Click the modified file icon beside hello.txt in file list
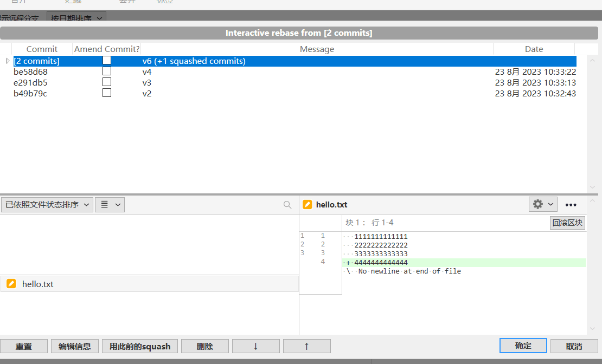 click(11, 284)
